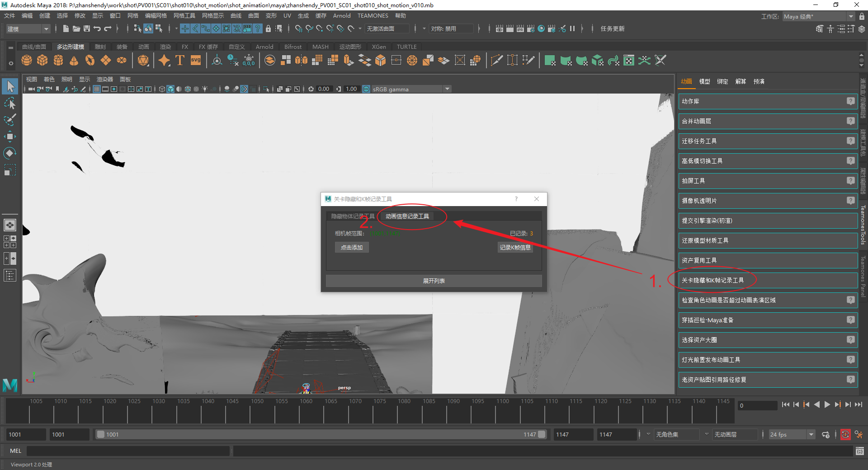The height and width of the screenshot is (470, 868).
Task: Click the 展开列表 button in the dialog
Action: (434, 281)
